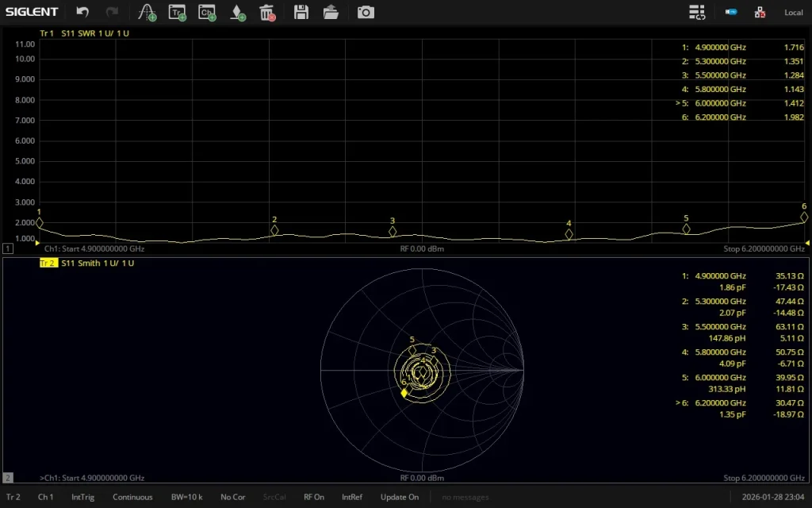The image size is (812, 508).
Task: Add a marker with the diamond plus icon
Action: tap(238, 12)
